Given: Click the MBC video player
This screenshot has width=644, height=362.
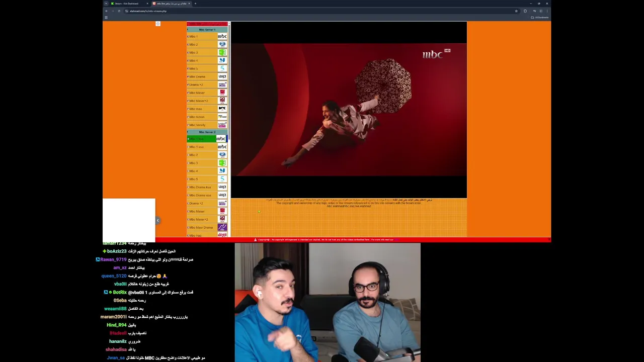Looking at the screenshot, I should click(x=349, y=110).
